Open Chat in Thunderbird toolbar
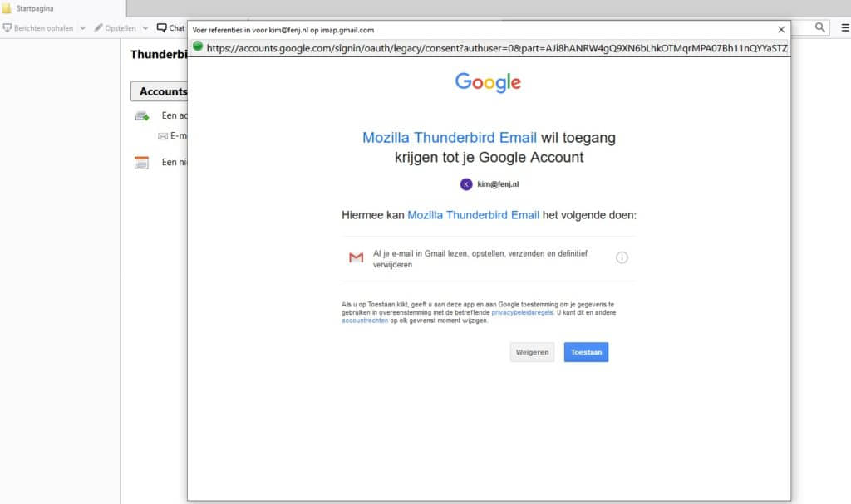The height and width of the screenshot is (504, 851). [x=171, y=27]
